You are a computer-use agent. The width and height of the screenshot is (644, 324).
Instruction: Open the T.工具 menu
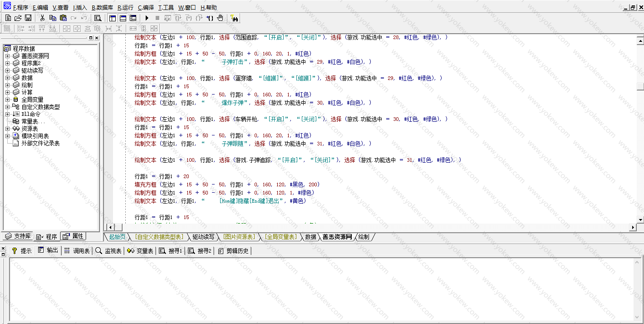tap(166, 8)
